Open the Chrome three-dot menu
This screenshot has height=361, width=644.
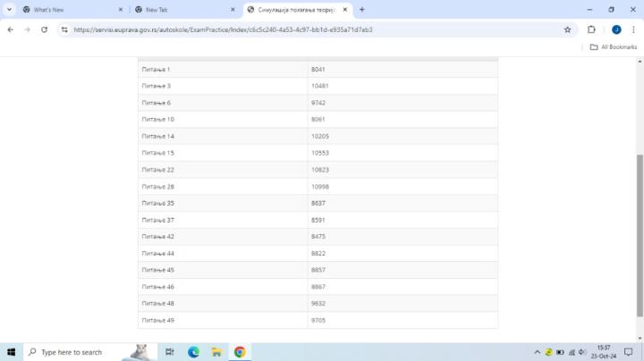click(x=633, y=29)
